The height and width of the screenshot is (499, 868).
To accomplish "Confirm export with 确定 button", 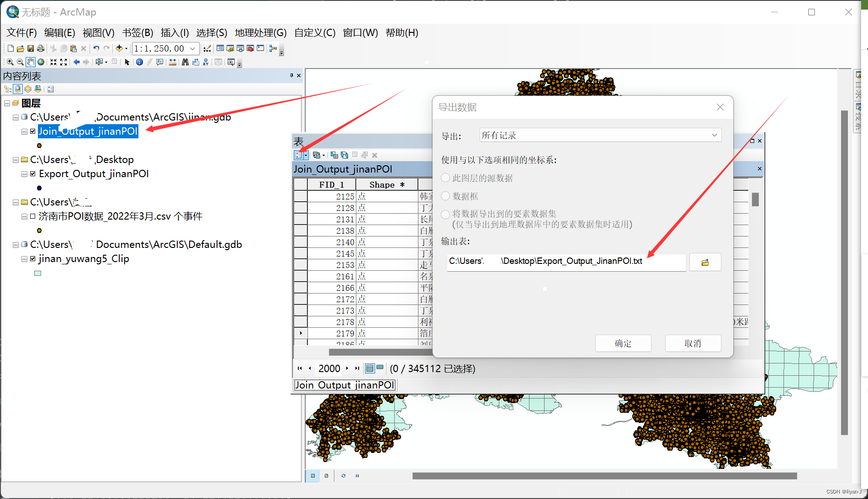I will 623,343.
